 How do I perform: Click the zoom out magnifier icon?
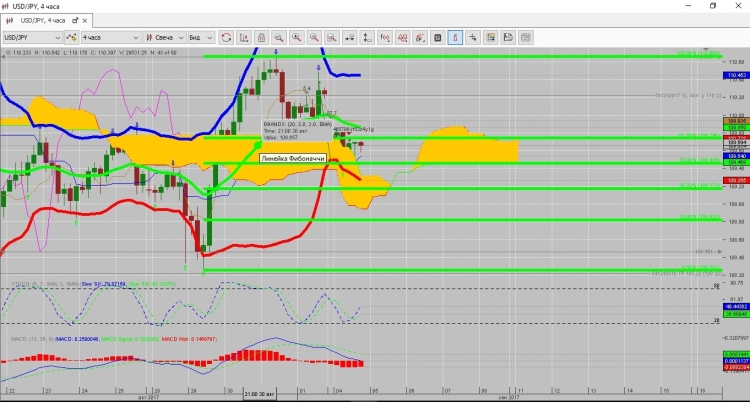[x=314, y=37]
